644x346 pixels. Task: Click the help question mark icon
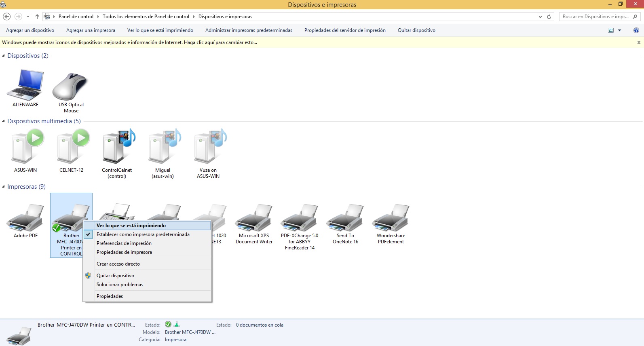[x=636, y=30]
